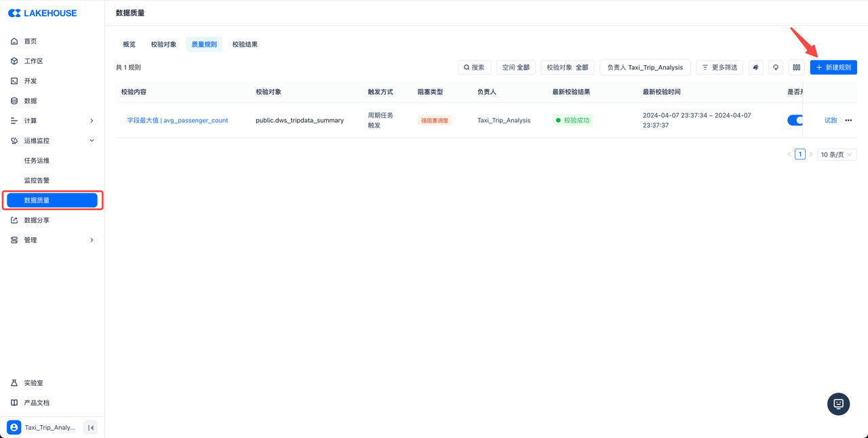
Task: Open the chat assistant floating button
Action: (838, 403)
